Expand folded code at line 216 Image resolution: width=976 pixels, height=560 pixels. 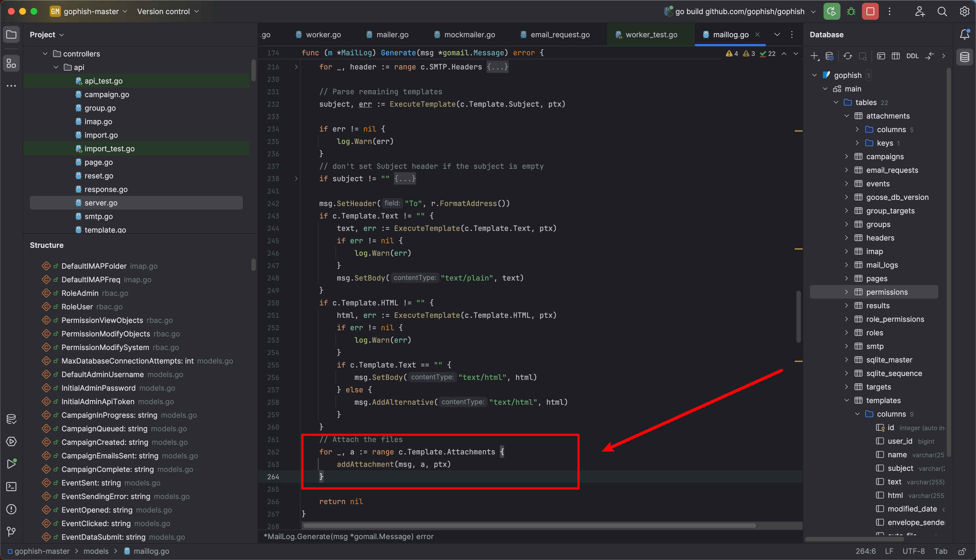(x=296, y=67)
